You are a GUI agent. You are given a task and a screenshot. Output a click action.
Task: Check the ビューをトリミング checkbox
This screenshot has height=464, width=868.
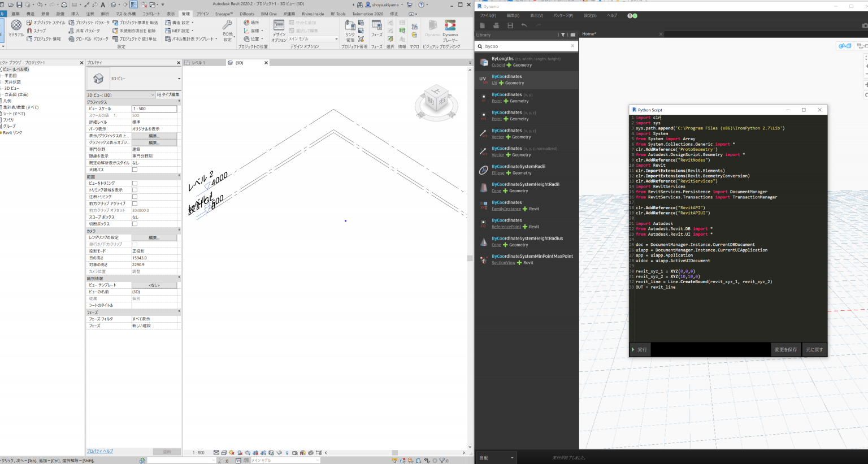point(134,183)
